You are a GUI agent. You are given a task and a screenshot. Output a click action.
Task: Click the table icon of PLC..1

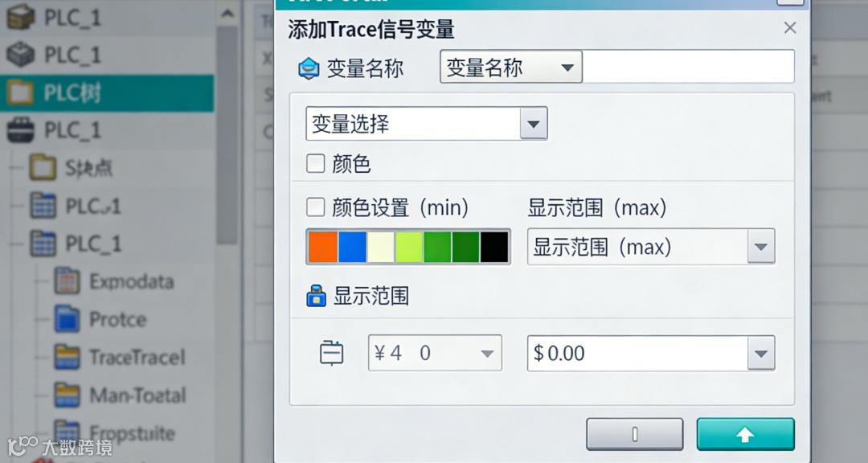(x=43, y=206)
